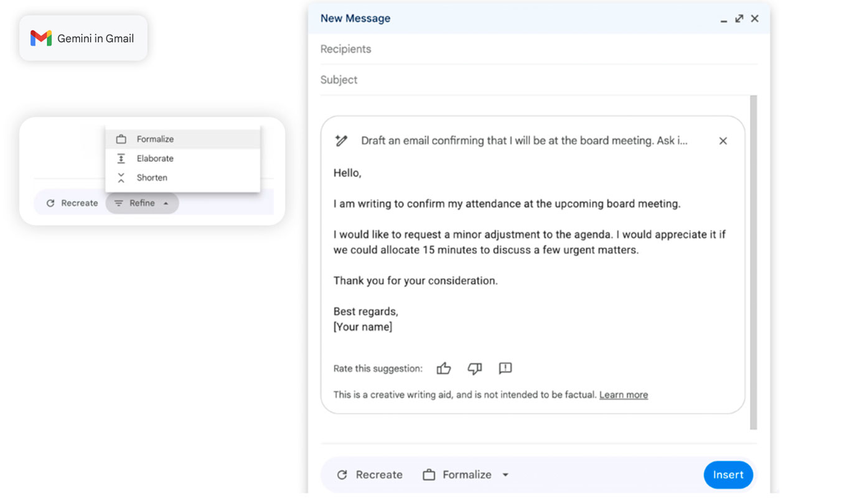Open the Learn more link
The height and width of the screenshot is (504, 844).
[624, 395]
